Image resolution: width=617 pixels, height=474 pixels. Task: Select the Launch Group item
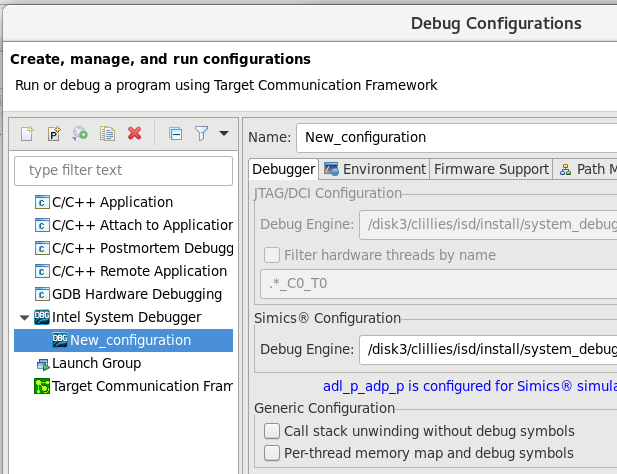(96, 363)
